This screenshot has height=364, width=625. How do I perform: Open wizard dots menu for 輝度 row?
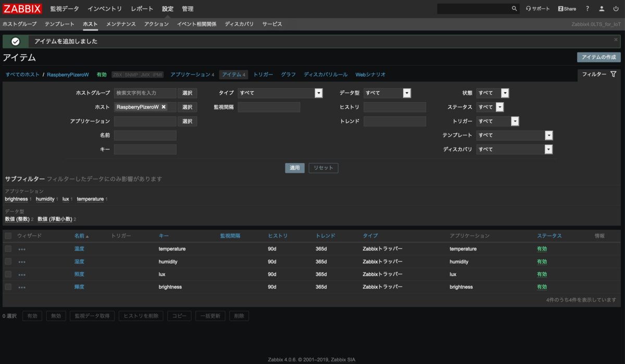(22, 287)
